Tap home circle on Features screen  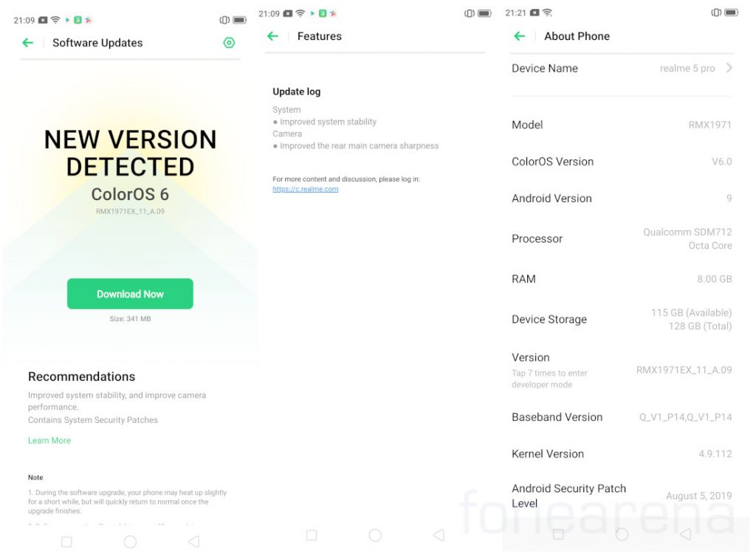[x=375, y=534]
